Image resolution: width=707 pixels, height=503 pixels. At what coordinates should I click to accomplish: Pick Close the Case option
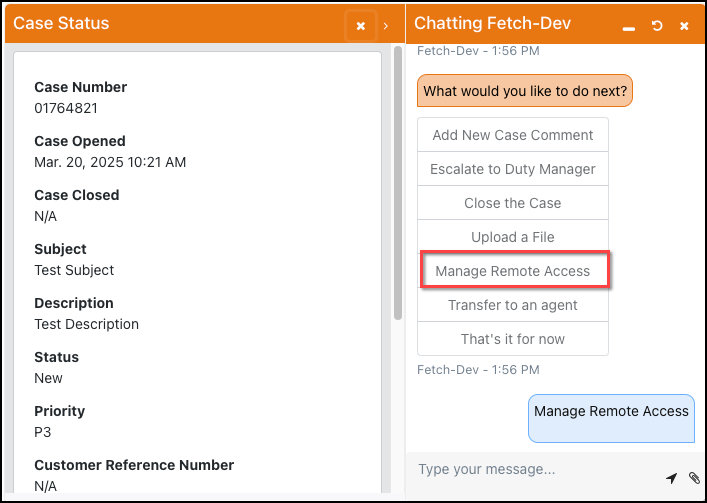point(513,203)
